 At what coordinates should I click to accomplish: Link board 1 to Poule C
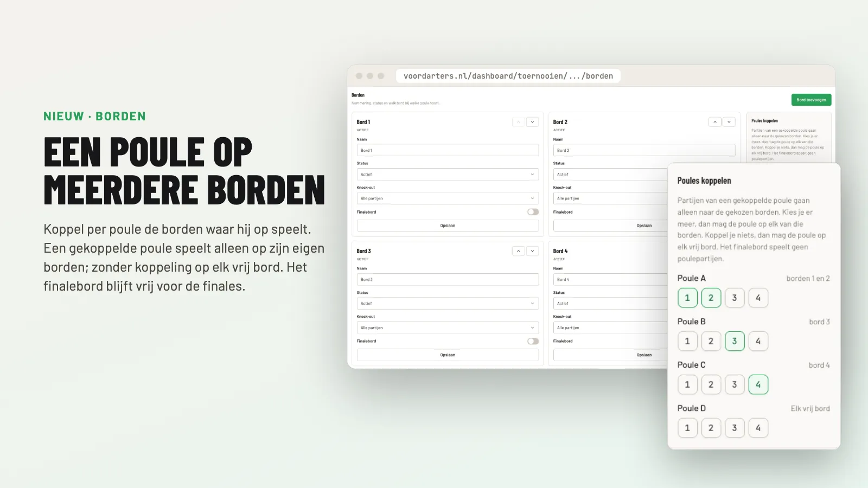pos(687,384)
